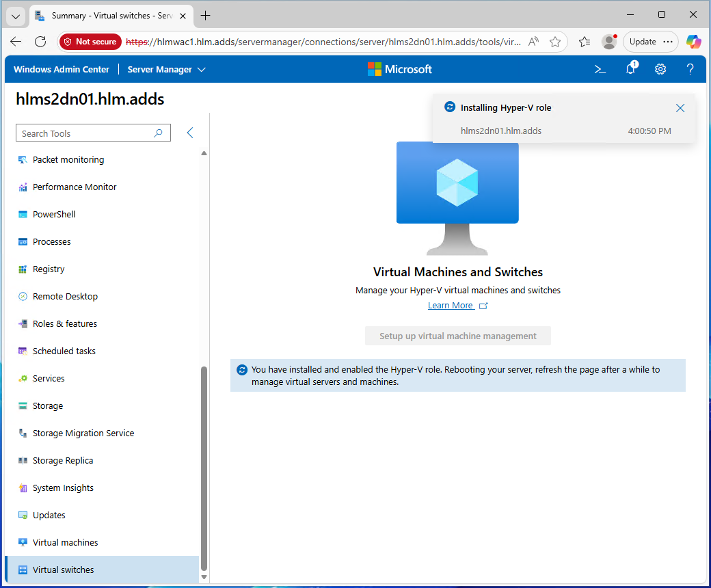This screenshot has width=711, height=588.
Task: Open the notifications bell
Action: (630, 69)
